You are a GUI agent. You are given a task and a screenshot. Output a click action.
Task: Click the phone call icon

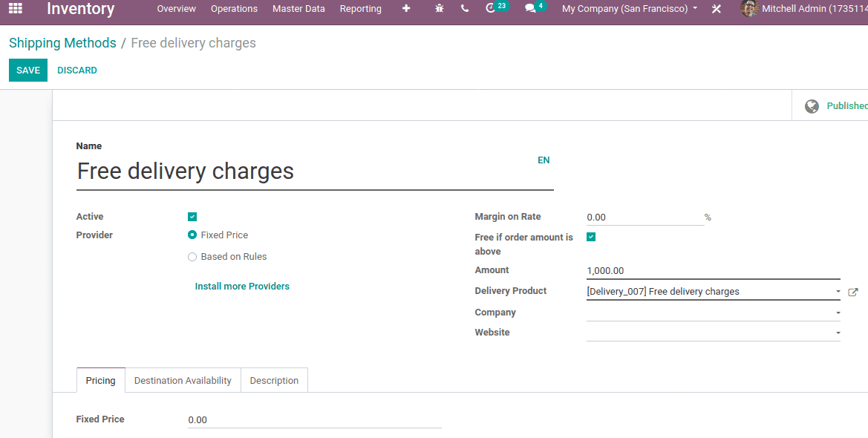tap(464, 9)
